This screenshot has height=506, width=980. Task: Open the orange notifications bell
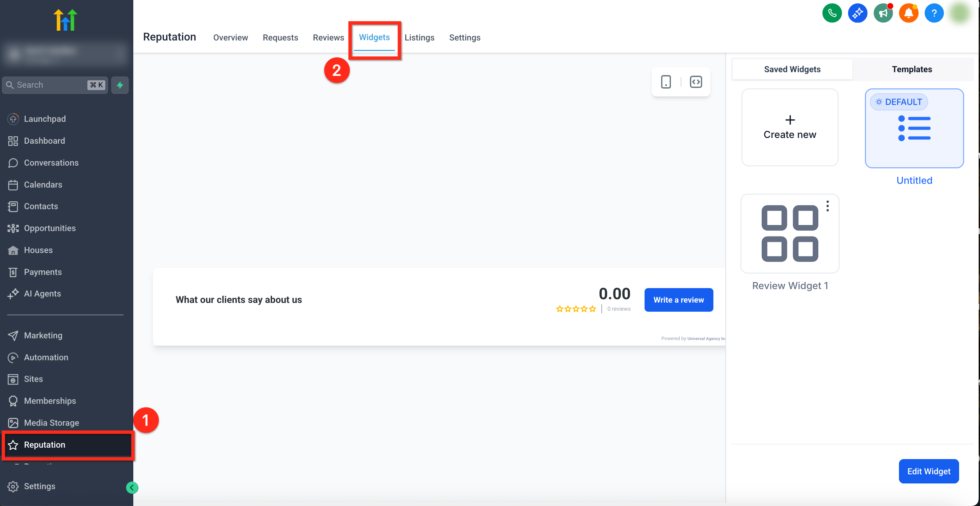click(908, 13)
